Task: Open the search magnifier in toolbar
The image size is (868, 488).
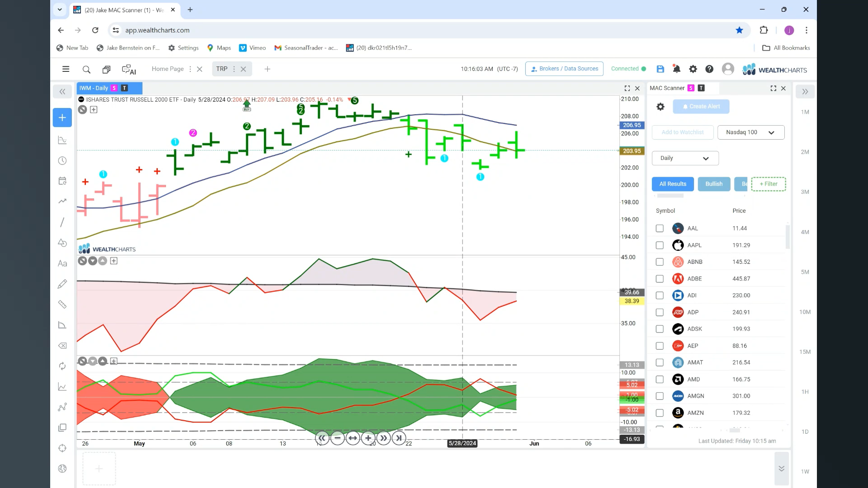Action: (86, 69)
